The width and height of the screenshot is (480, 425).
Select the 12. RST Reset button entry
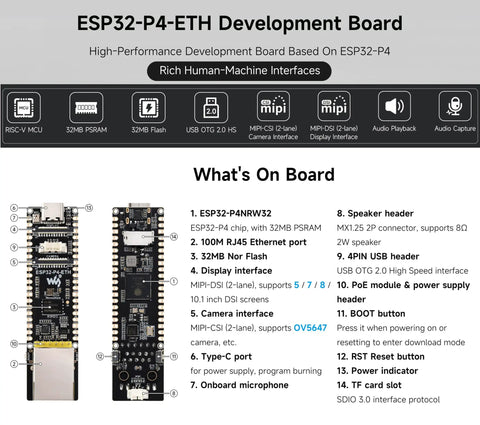coord(381,357)
